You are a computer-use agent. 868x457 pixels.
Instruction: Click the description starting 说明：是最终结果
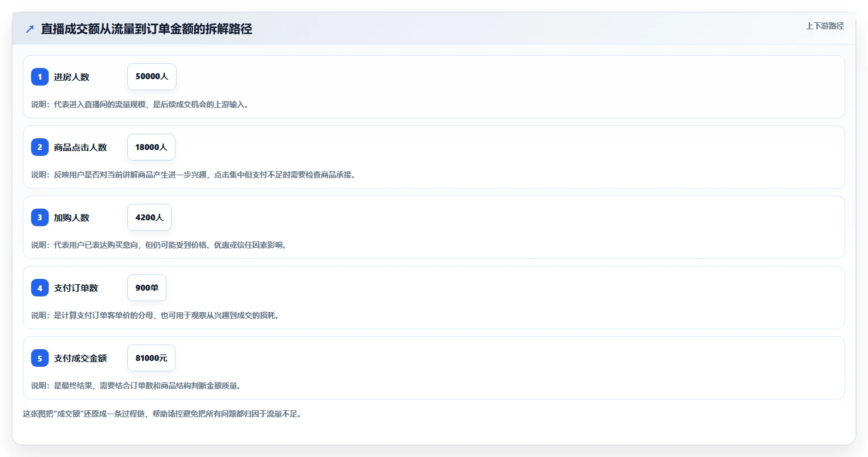point(136,386)
